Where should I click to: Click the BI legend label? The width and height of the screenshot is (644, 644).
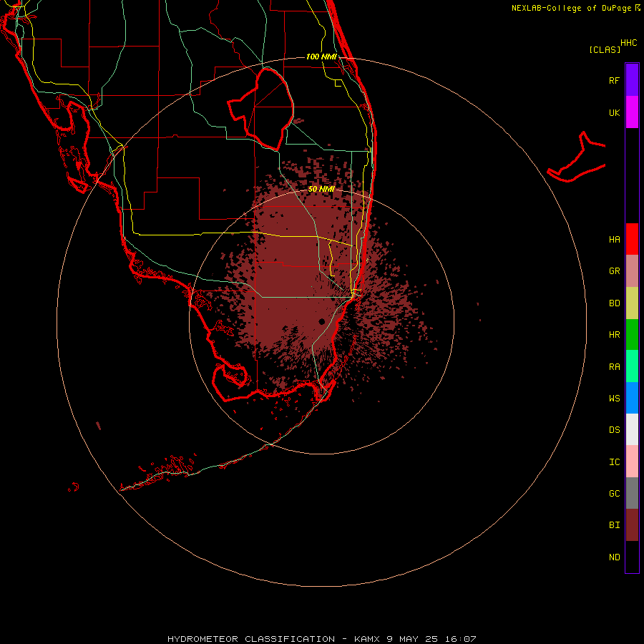pyautogui.click(x=614, y=525)
